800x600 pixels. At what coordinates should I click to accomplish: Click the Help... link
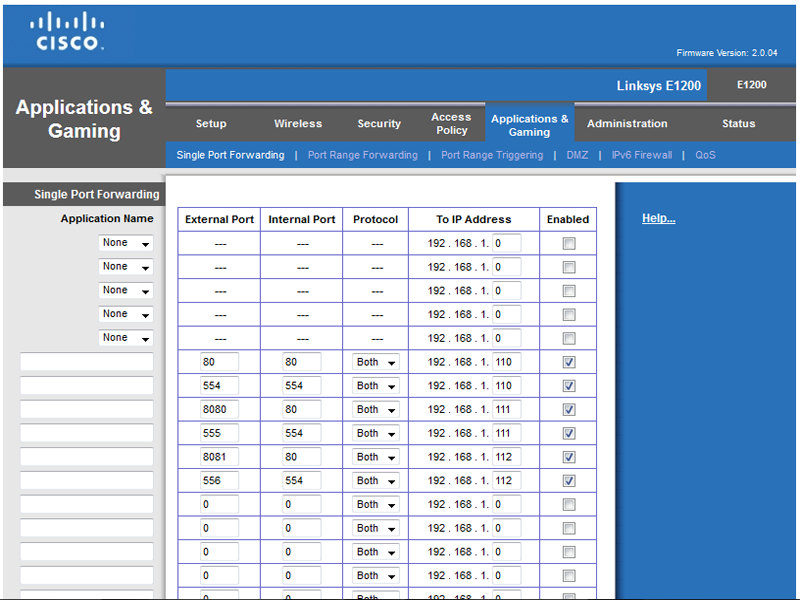(658, 218)
